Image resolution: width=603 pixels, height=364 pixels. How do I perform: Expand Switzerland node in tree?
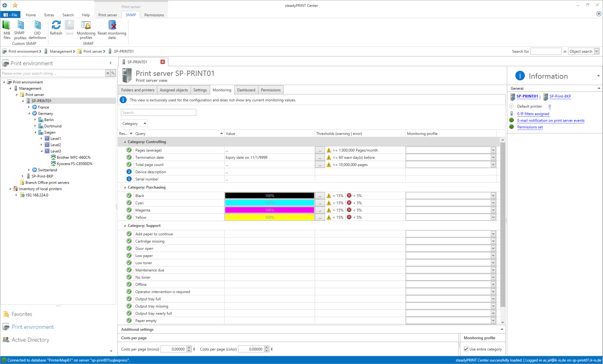tap(29, 170)
